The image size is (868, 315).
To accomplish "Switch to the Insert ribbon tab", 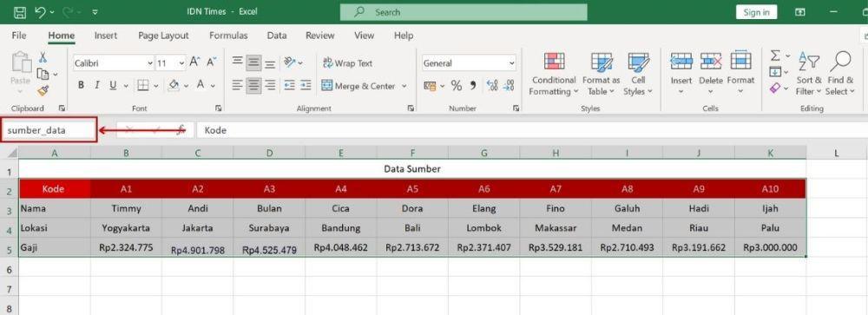I will click(x=105, y=36).
